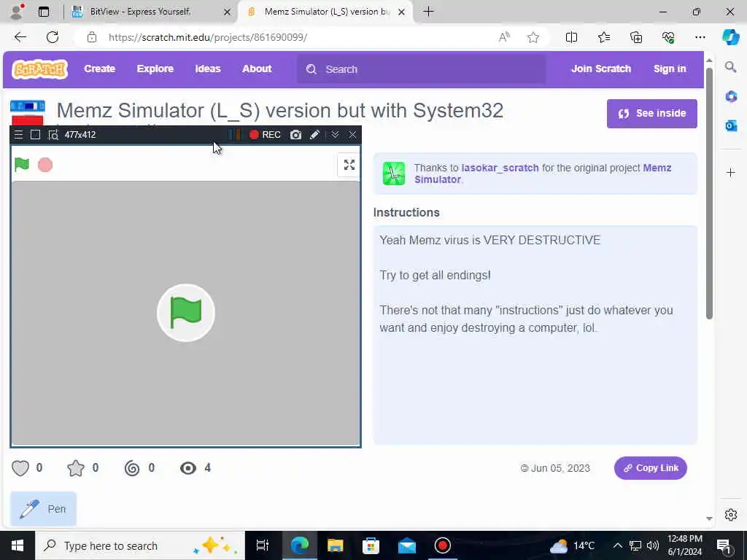Favorite this project with the star icon
747x560 pixels.
point(76,468)
